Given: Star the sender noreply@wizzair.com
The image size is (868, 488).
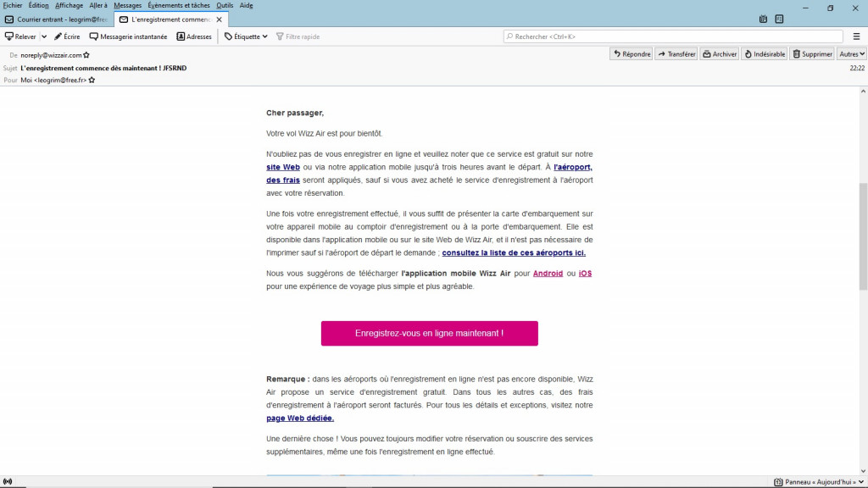Looking at the screenshot, I should (x=86, y=55).
